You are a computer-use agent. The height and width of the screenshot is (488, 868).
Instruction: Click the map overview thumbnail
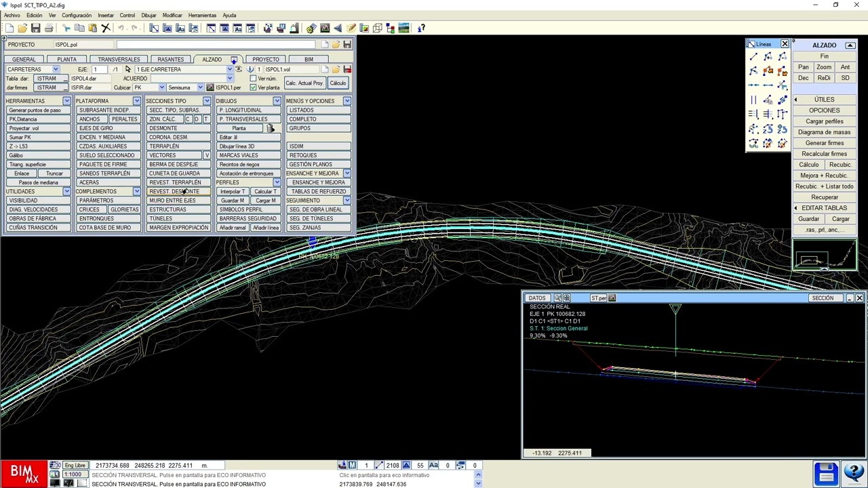(825, 256)
